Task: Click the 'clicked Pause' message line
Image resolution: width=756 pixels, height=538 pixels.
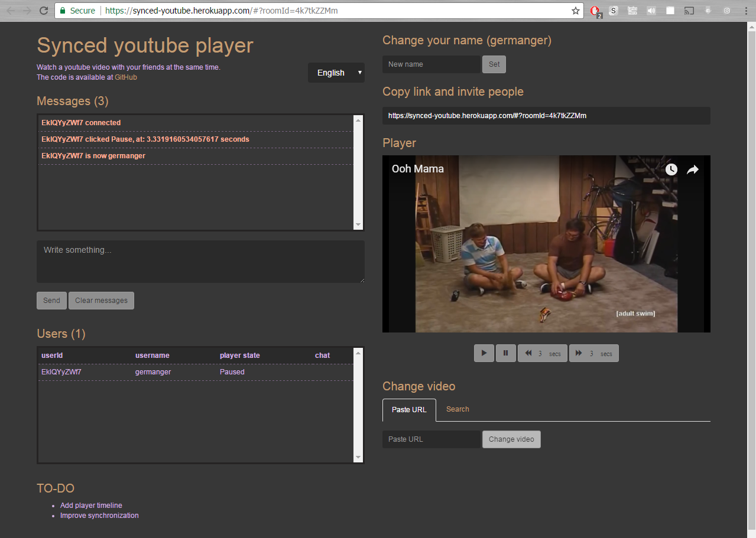Action: (145, 139)
